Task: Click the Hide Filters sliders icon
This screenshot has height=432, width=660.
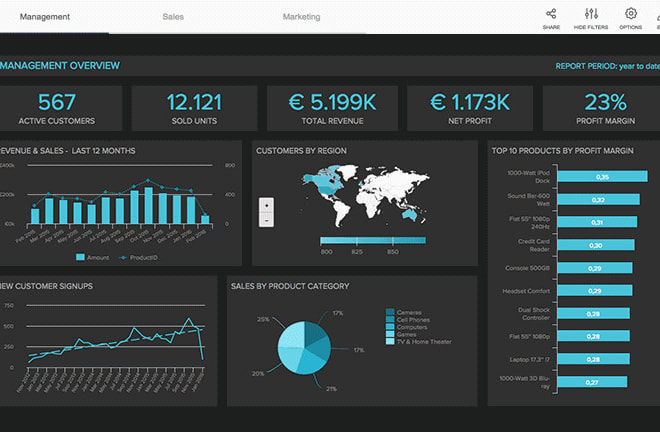Action: pyautogui.click(x=590, y=14)
